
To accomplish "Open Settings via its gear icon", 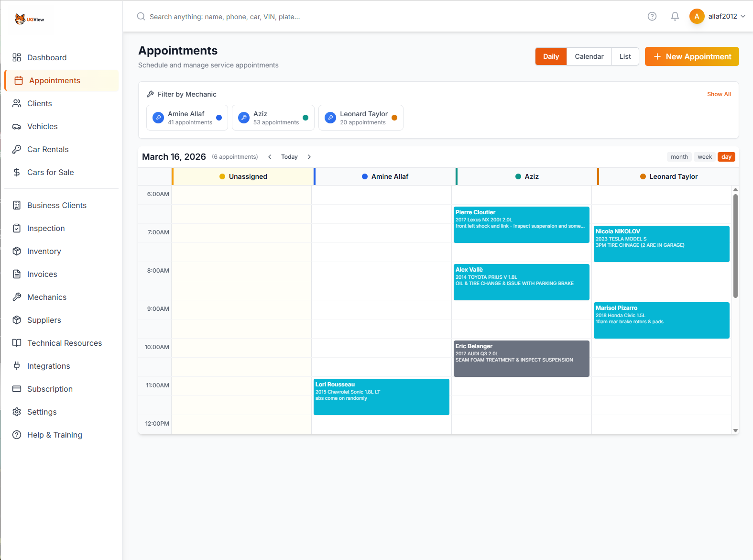I will click(x=17, y=412).
